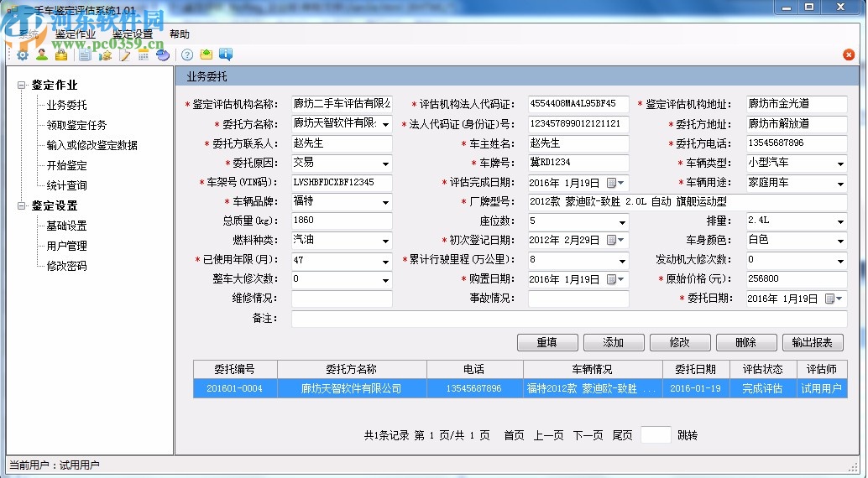Go to 首页 in pagination

click(514, 435)
